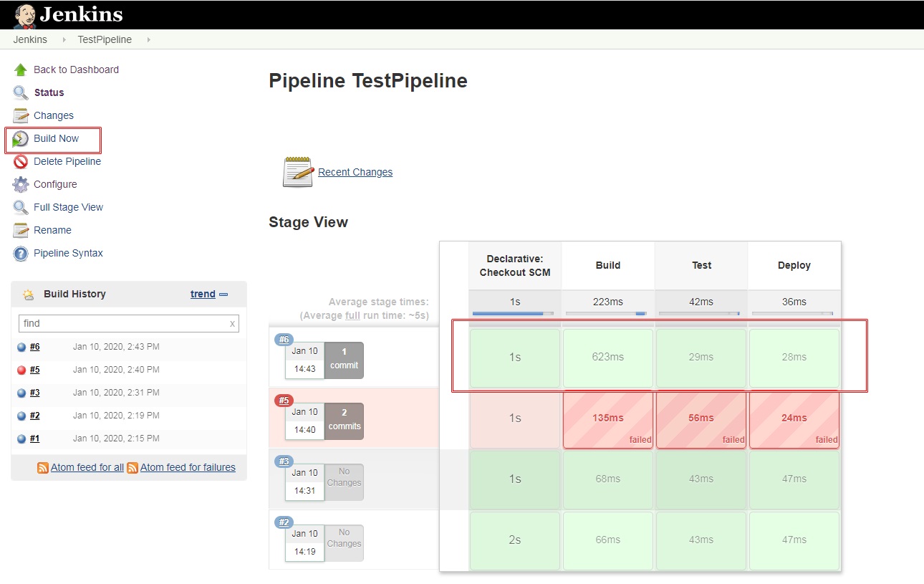Click the #6 badge in Stage View

point(284,340)
